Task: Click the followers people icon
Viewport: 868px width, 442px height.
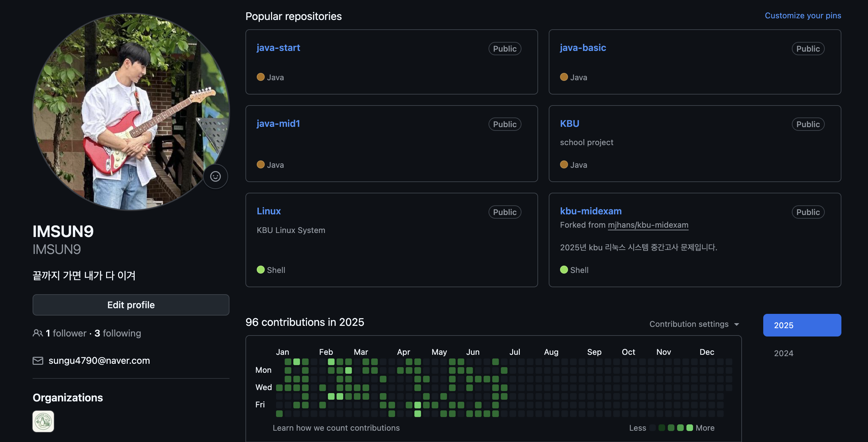Action: (37, 333)
